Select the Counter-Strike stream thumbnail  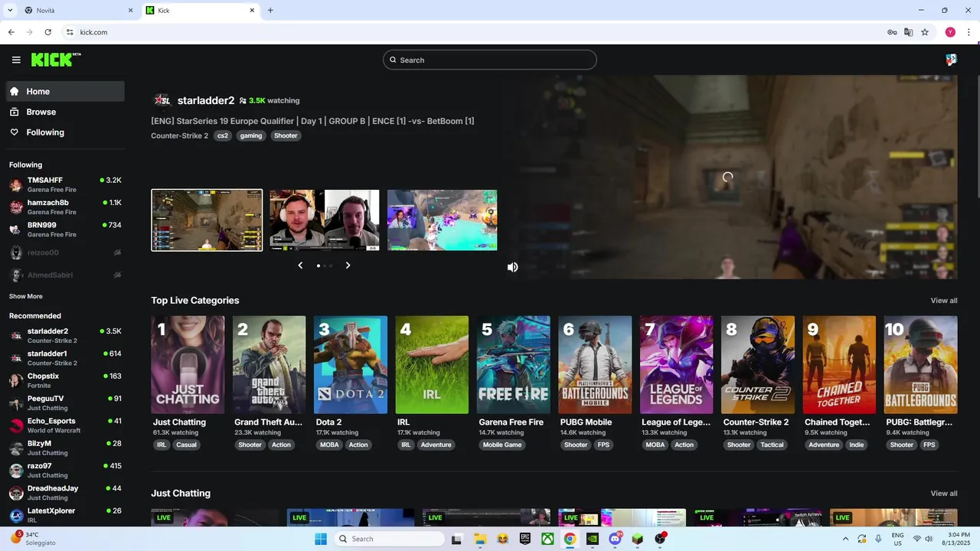pyautogui.click(x=207, y=220)
